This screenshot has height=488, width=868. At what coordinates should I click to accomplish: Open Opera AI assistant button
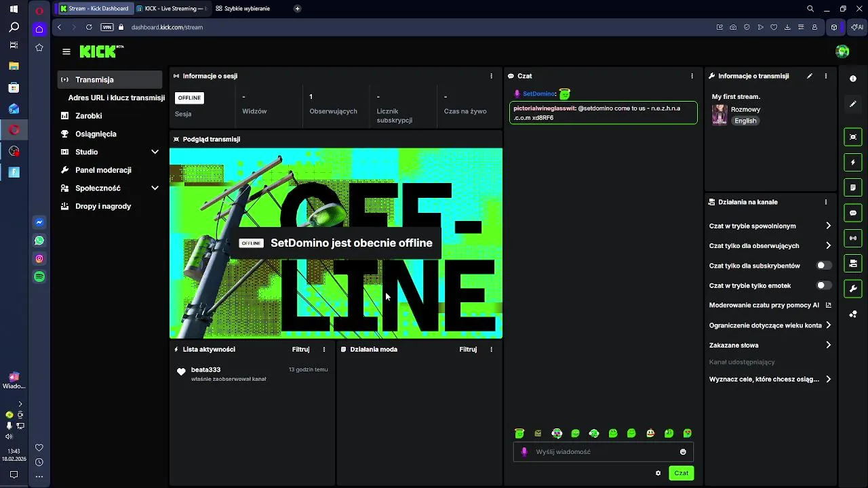(x=856, y=27)
